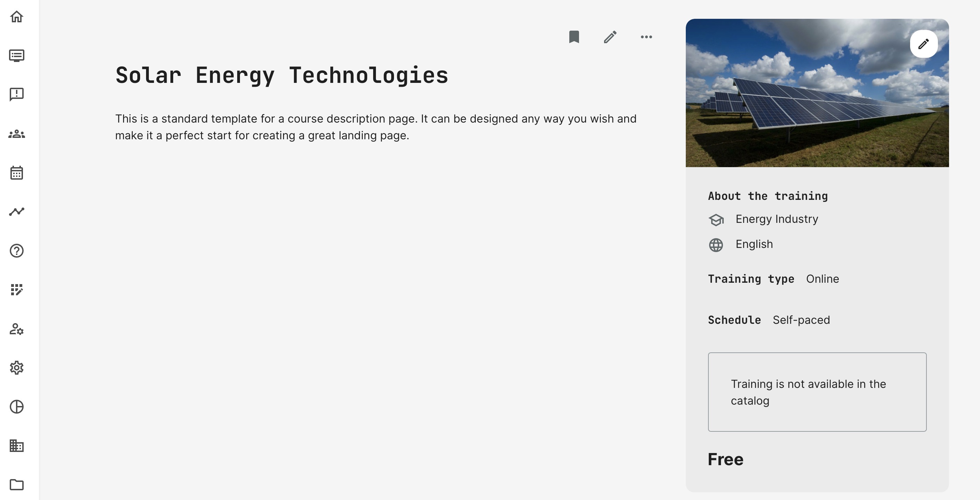Edit the solar panel cover image
Screen dimensions: 980x500
pos(923,44)
